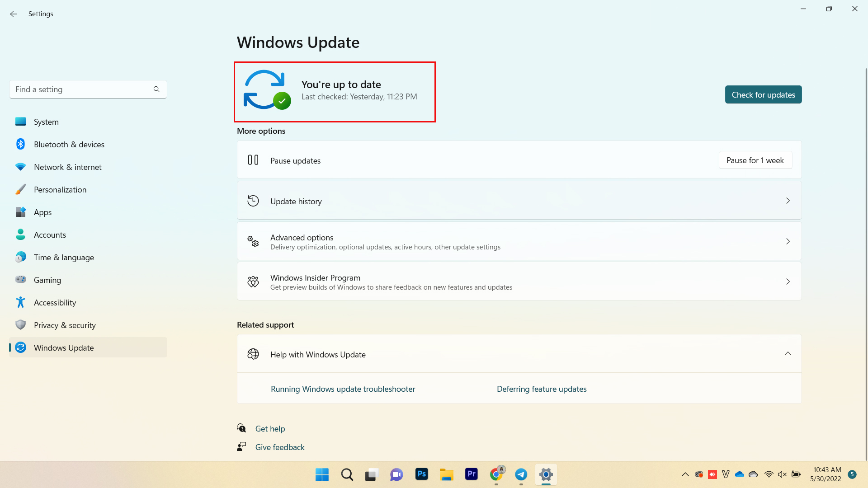Click the clock icon for Update history
This screenshot has height=488, width=868.
[x=253, y=201]
